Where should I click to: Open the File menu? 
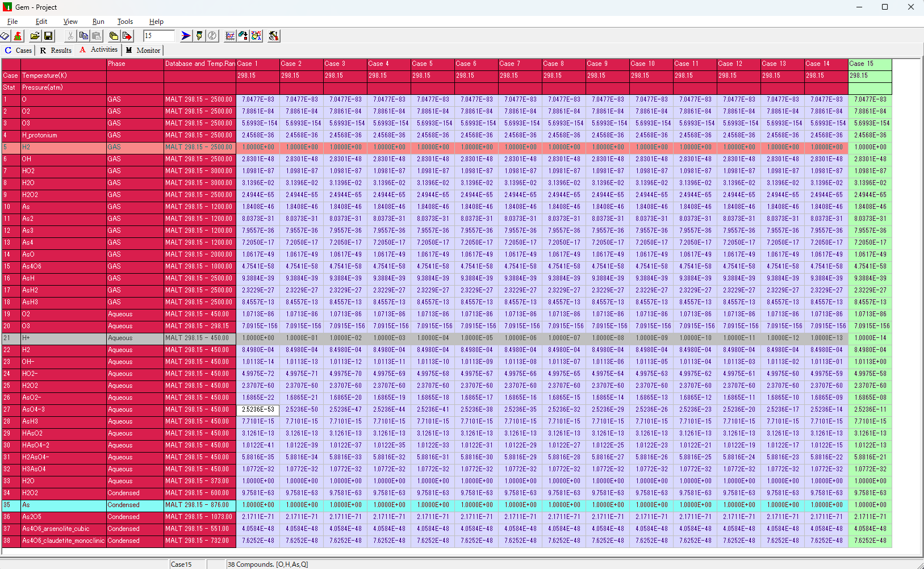click(12, 22)
